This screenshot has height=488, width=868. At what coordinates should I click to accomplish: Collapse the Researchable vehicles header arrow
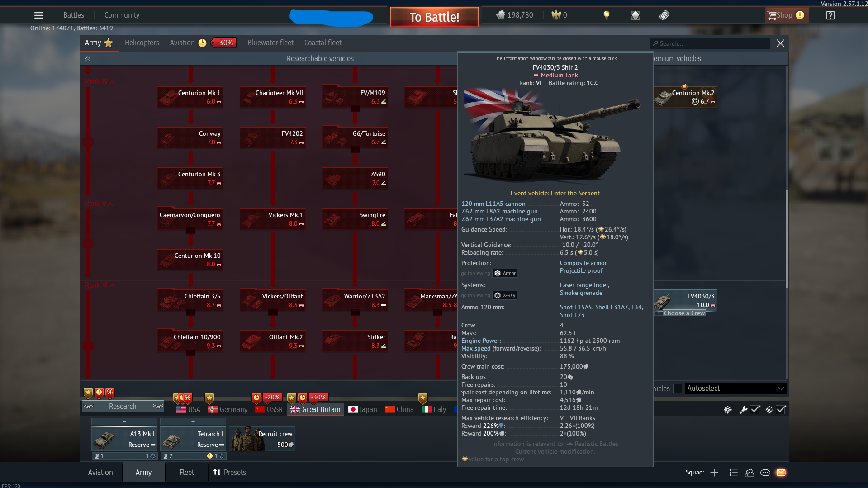tap(88, 59)
